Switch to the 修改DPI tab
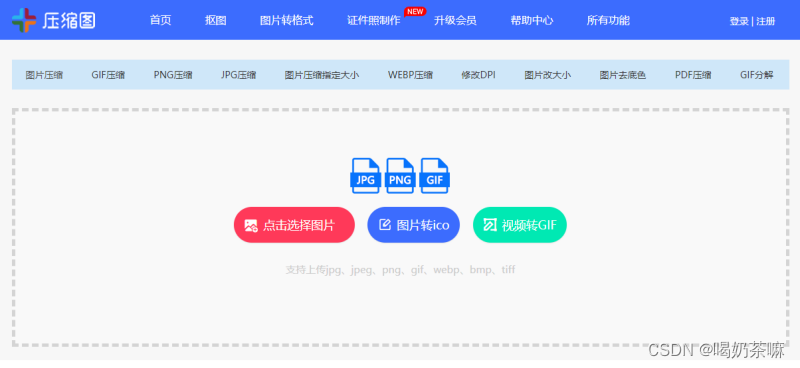This screenshot has height=368, width=800. pos(479,75)
